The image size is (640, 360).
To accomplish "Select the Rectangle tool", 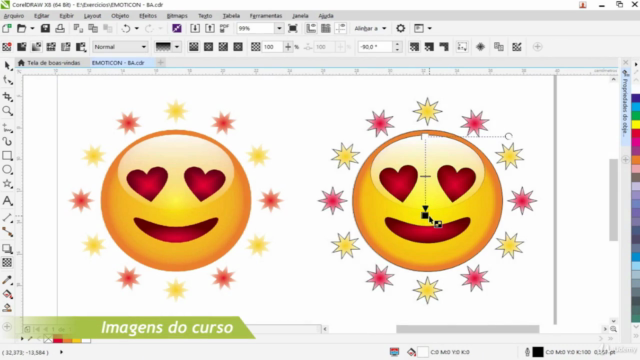I will (7, 156).
